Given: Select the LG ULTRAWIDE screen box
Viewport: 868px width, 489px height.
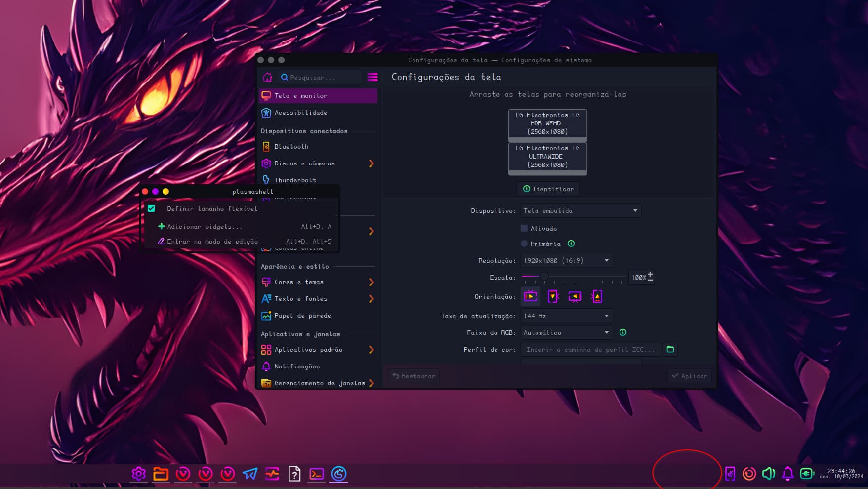Looking at the screenshot, I should pyautogui.click(x=547, y=158).
